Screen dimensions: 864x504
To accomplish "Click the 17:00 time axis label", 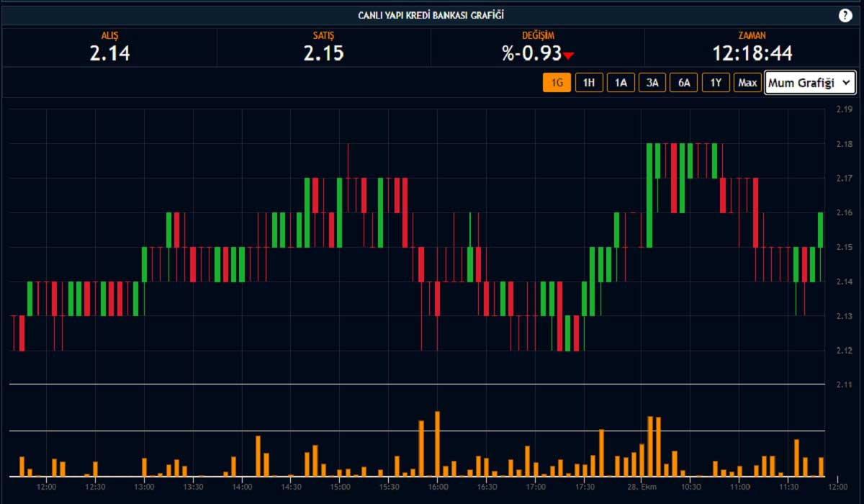I will [536, 487].
